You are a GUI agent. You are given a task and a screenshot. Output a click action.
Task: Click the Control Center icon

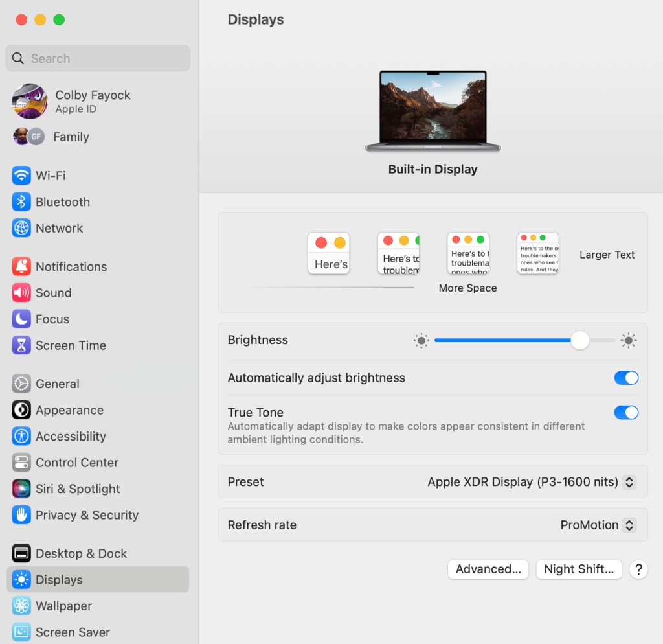tap(21, 462)
